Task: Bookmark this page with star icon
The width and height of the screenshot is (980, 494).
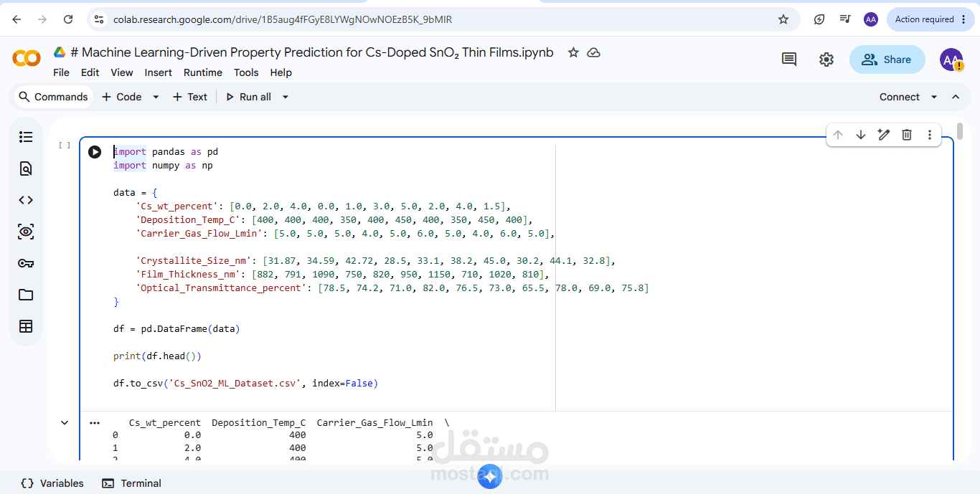Action: pos(783,19)
